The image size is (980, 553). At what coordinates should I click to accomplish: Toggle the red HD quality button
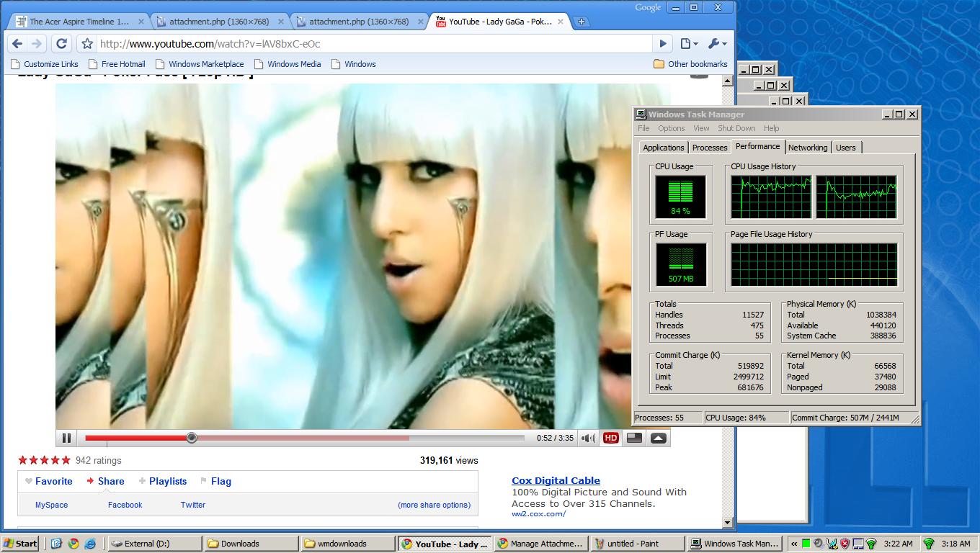(611, 438)
